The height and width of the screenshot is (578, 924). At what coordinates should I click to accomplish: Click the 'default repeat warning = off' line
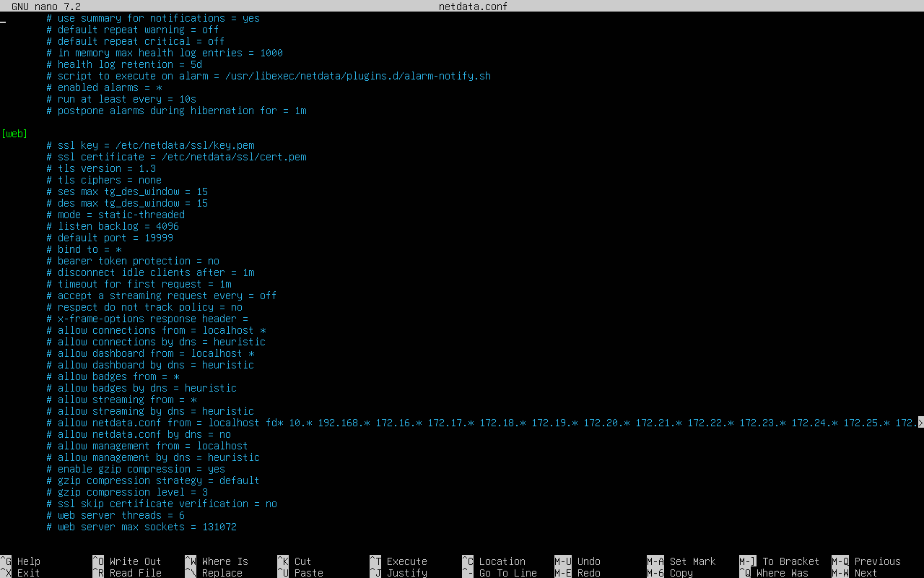(133, 30)
